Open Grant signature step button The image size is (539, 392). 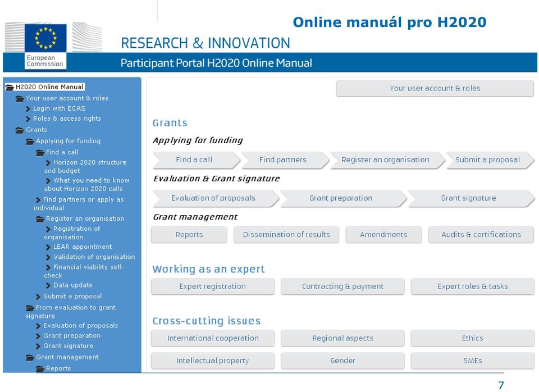pyautogui.click(x=471, y=198)
